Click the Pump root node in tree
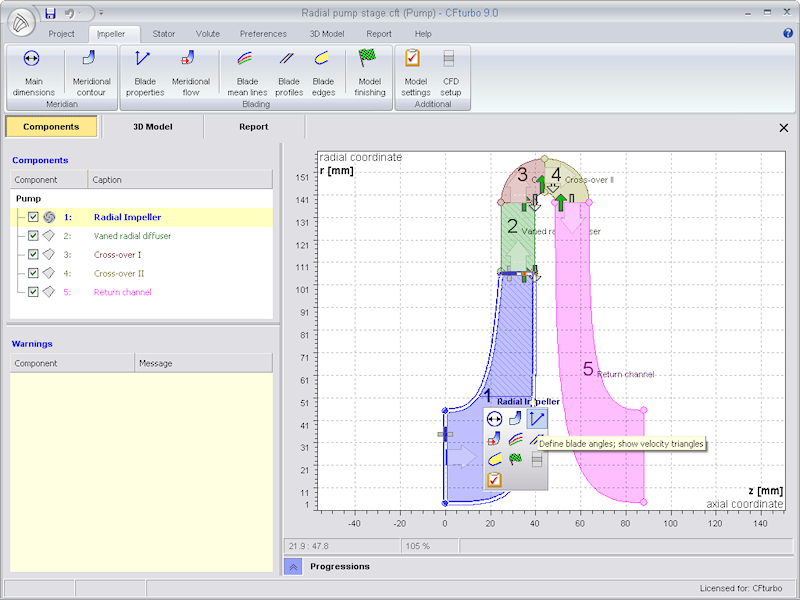The image size is (800, 600). point(28,198)
